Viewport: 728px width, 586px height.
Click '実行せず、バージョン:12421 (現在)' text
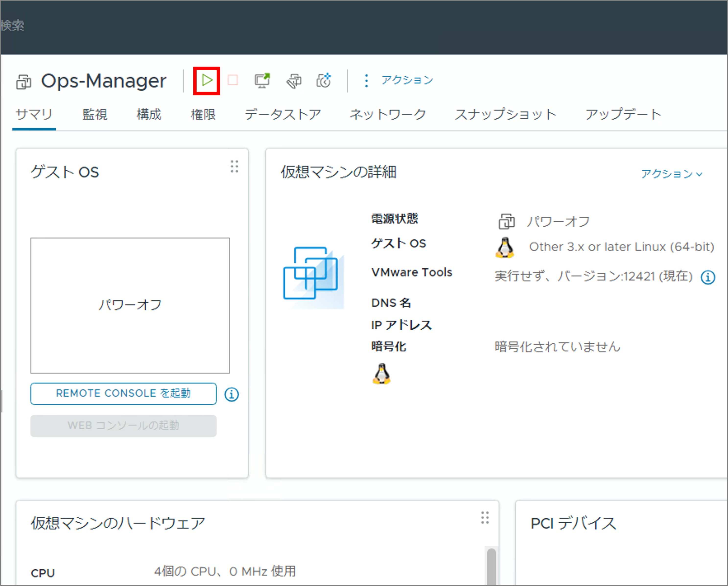click(x=594, y=276)
